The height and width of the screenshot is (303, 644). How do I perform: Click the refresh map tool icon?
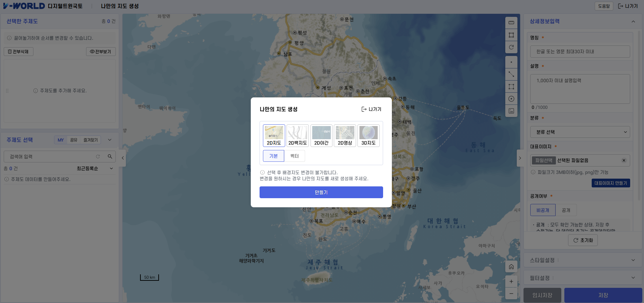511,47
